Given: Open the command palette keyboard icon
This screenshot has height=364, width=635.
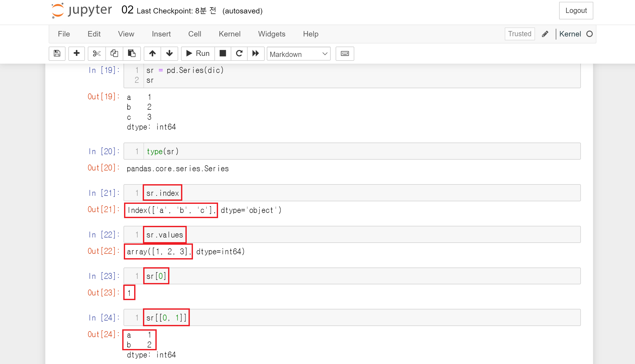Looking at the screenshot, I should click(345, 54).
